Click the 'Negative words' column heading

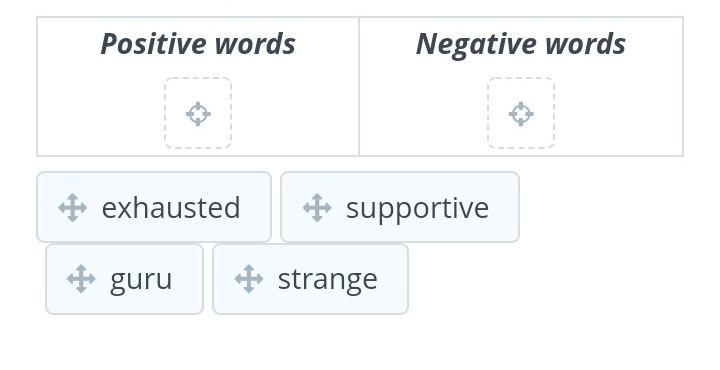(x=521, y=45)
